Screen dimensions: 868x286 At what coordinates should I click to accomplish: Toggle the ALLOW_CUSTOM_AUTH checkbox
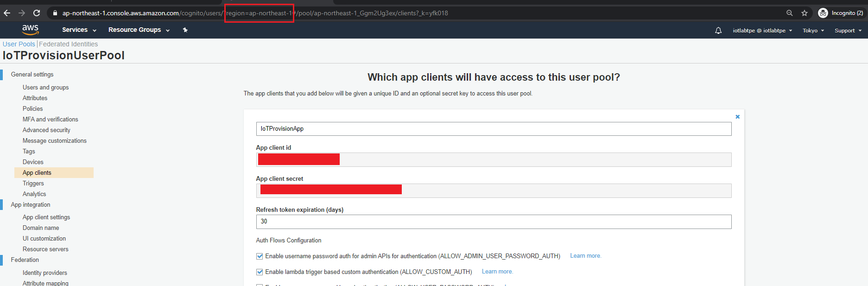click(x=260, y=272)
